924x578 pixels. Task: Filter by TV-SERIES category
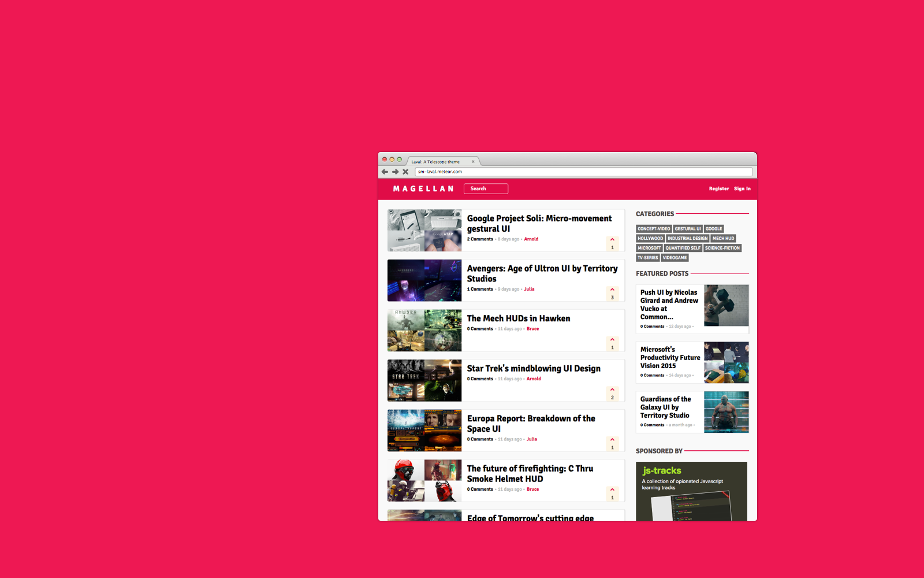(648, 258)
